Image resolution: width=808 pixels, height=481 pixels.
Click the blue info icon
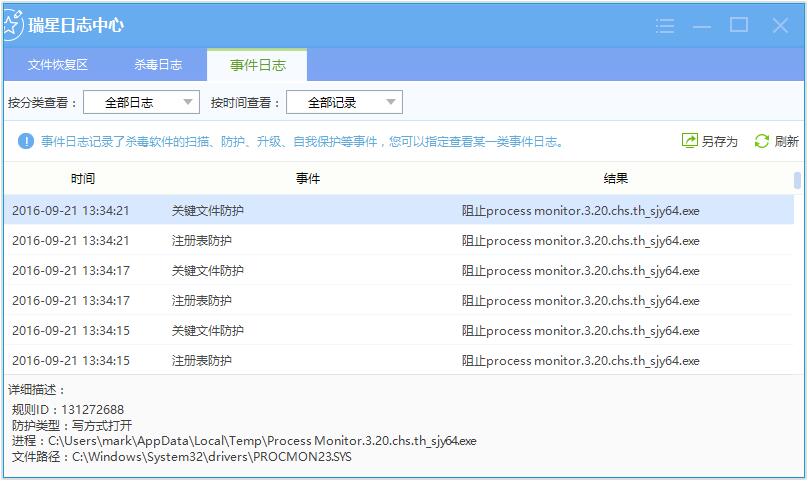click(x=26, y=141)
